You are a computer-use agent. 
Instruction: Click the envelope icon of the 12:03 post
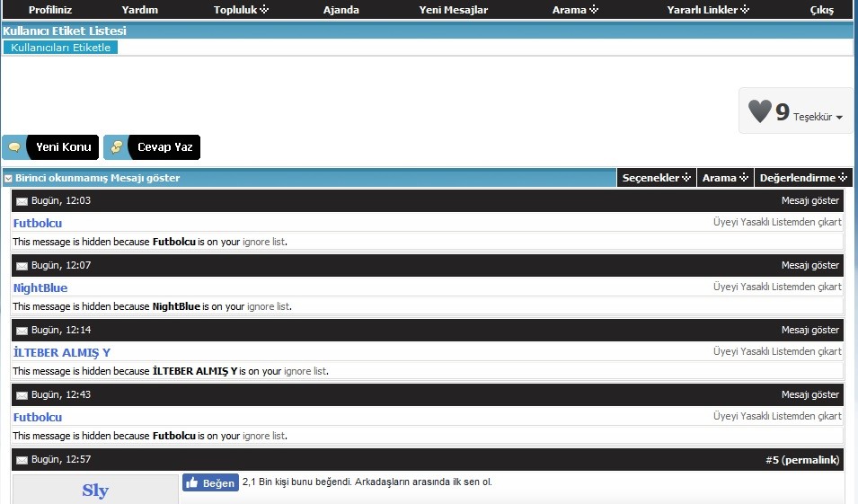[x=22, y=201]
